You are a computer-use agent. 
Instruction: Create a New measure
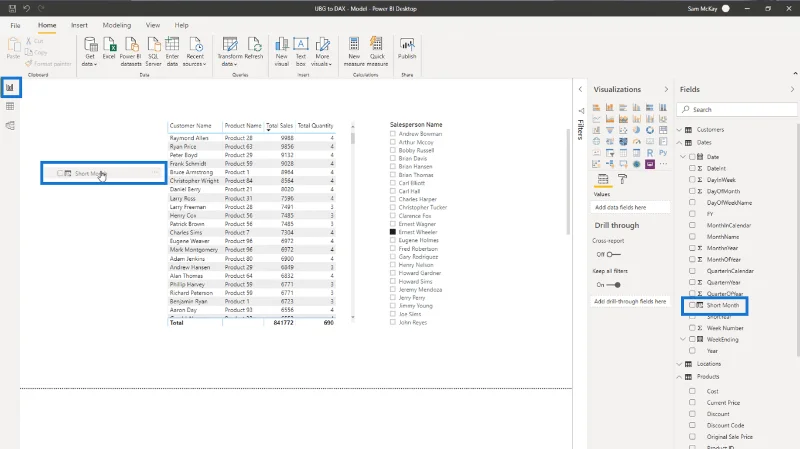354,52
